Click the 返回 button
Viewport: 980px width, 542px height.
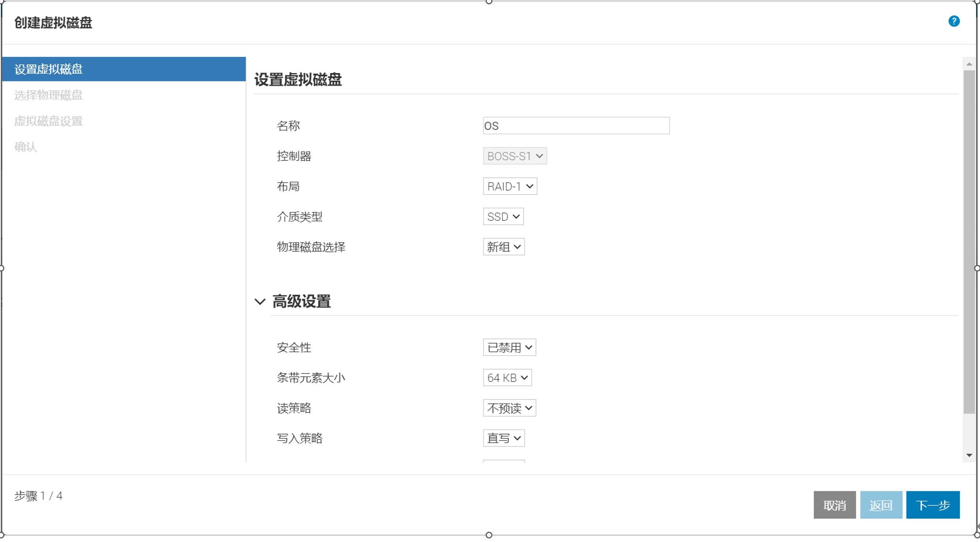880,505
